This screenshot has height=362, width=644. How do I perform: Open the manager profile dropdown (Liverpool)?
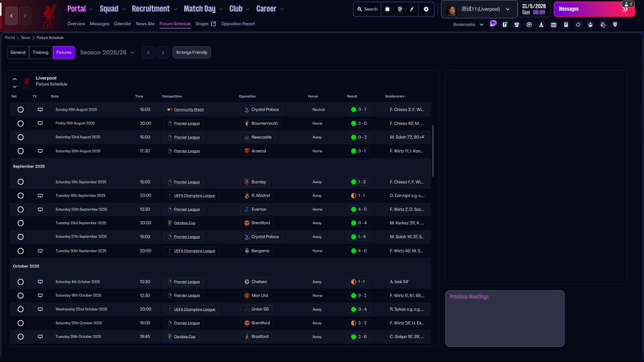(479, 9)
